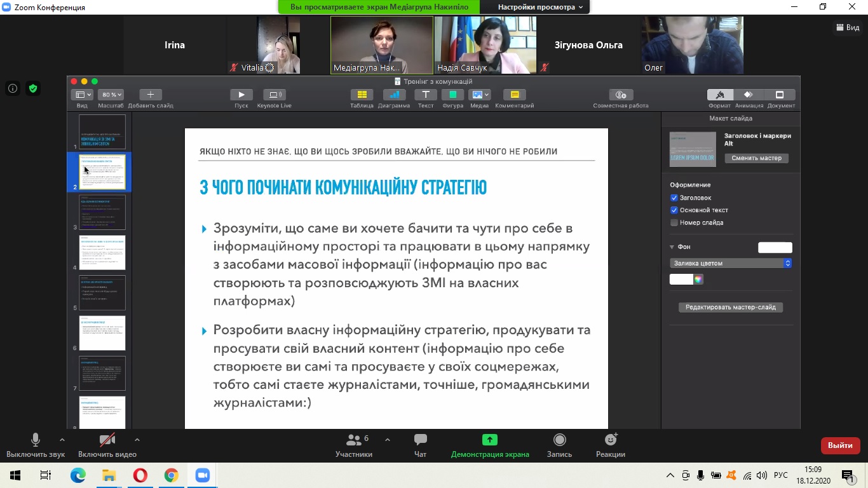Click the red Выйти button
This screenshot has width=868, height=488.
[x=840, y=445]
